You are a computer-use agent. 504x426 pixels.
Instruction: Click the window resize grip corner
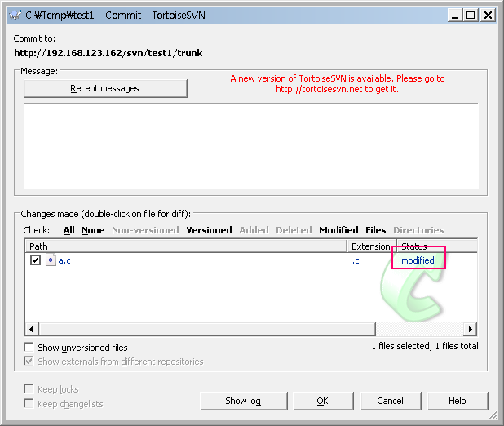click(493, 415)
